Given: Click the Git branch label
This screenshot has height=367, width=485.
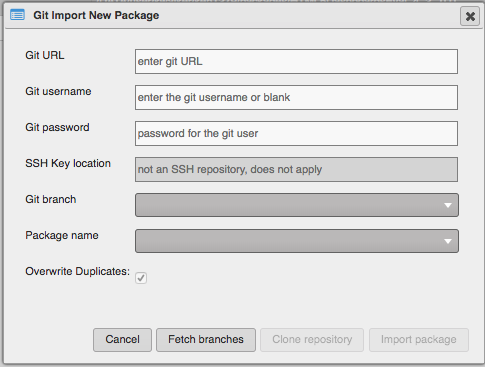Looking at the screenshot, I should click(x=51, y=199).
